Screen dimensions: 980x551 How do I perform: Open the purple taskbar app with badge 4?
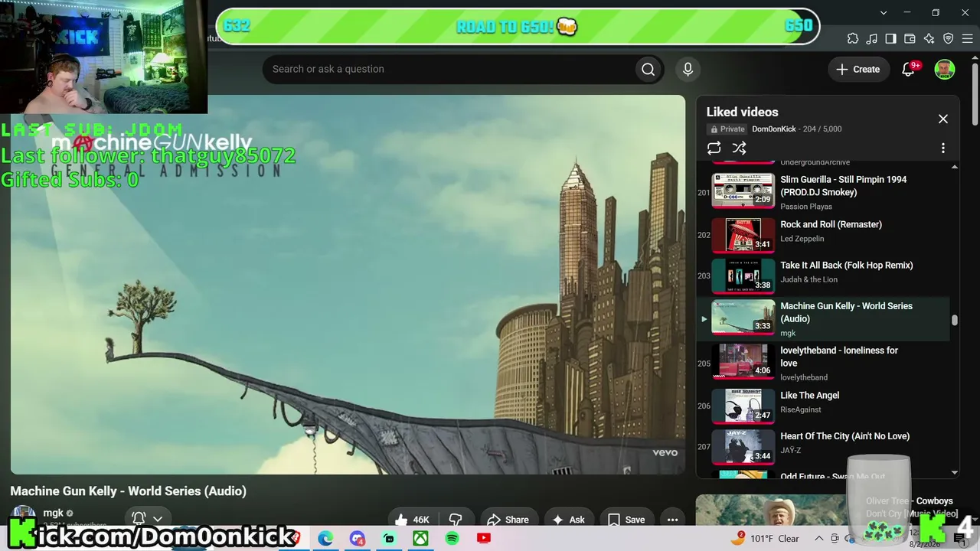point(358,539)
